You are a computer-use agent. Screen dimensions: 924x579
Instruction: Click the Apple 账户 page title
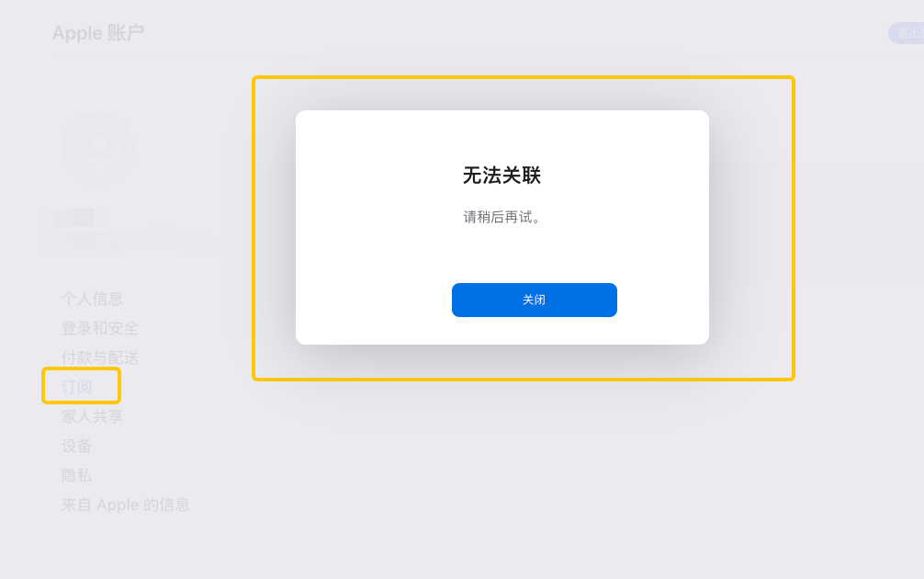(98, 33)
